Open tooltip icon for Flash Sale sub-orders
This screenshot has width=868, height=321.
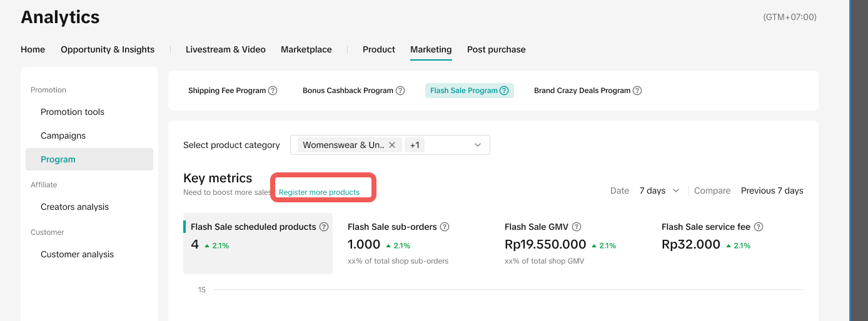point(444,227)
